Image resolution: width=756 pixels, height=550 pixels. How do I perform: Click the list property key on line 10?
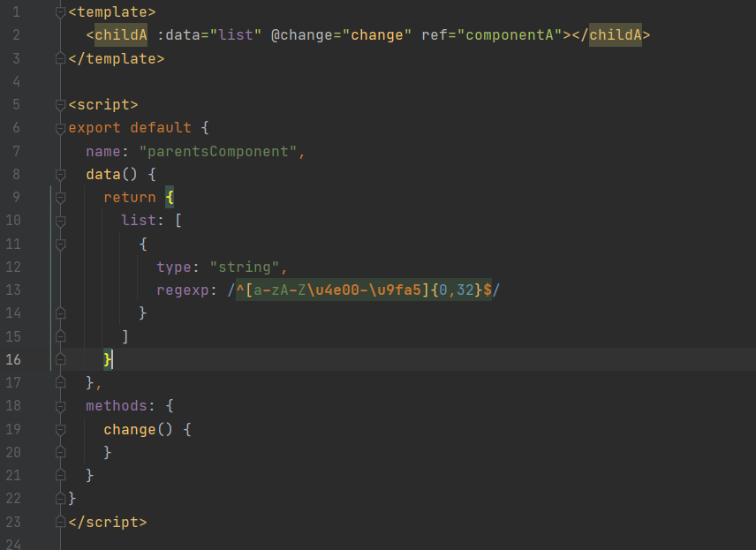pyautogui.click(x=139, y=221)
